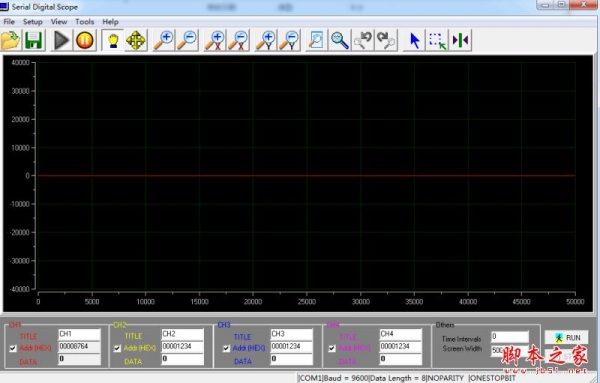600x383 pixels.
Task: Edit the Time Intervals field
Action: click(510, 337)
